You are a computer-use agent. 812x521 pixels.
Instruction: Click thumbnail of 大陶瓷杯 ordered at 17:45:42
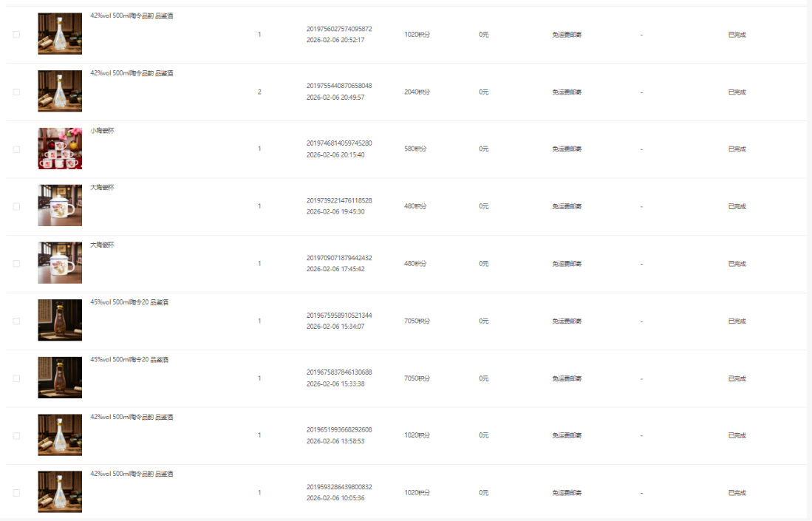click(x=60, y=263)
